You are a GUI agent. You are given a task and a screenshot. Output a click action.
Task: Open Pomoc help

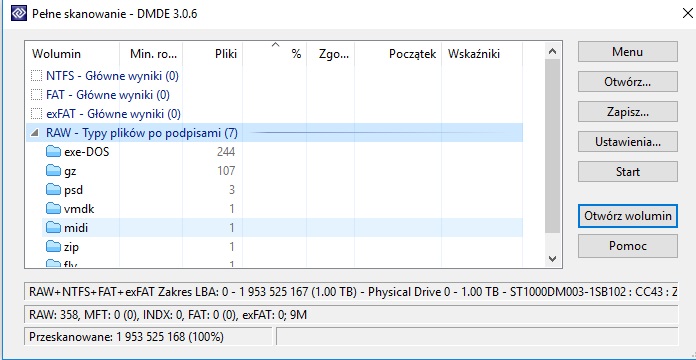tap(628, 246)
